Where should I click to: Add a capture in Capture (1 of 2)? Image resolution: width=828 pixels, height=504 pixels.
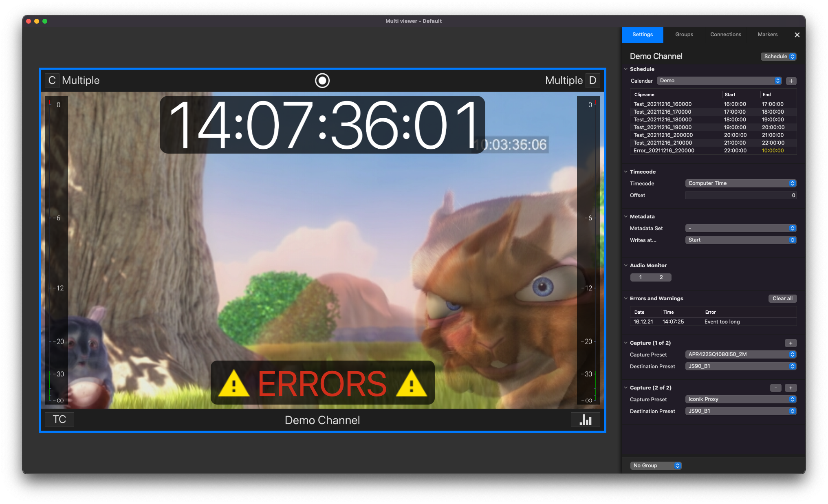(791, 343)
